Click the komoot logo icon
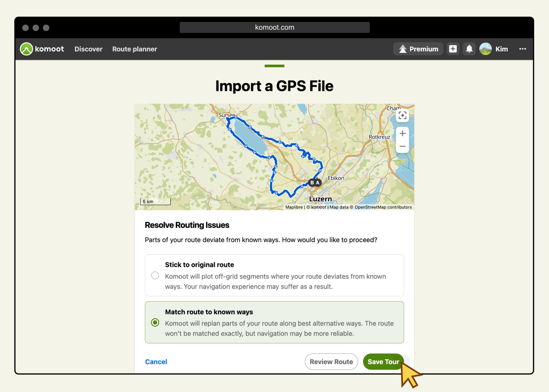The width and height of the screenshot is (549, 392). pos(26,49)
